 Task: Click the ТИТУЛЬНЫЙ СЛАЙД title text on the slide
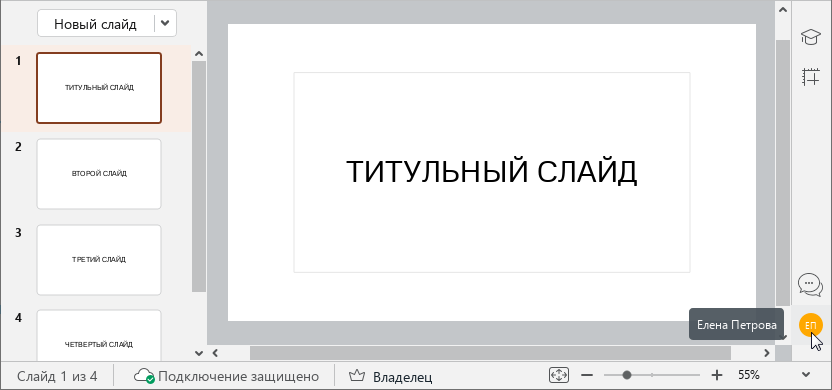pos(491,172)
